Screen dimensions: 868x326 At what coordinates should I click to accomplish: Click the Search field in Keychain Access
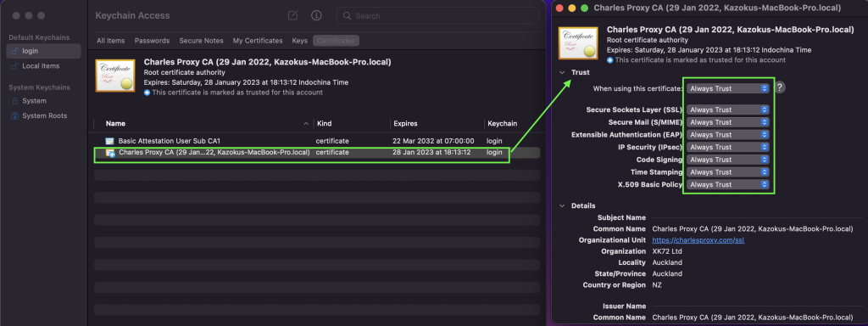click(438, 16)
